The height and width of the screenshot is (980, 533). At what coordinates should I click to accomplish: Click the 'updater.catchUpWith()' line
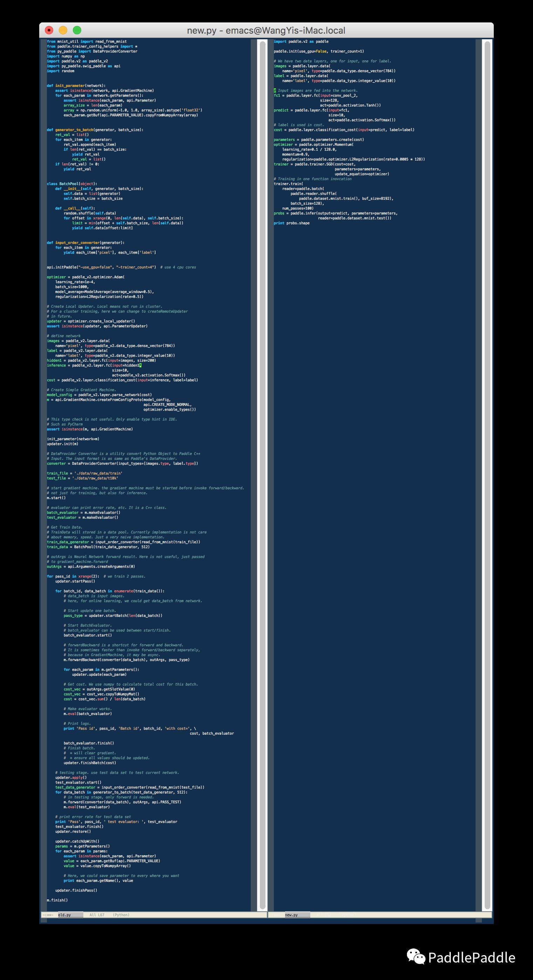77,841
